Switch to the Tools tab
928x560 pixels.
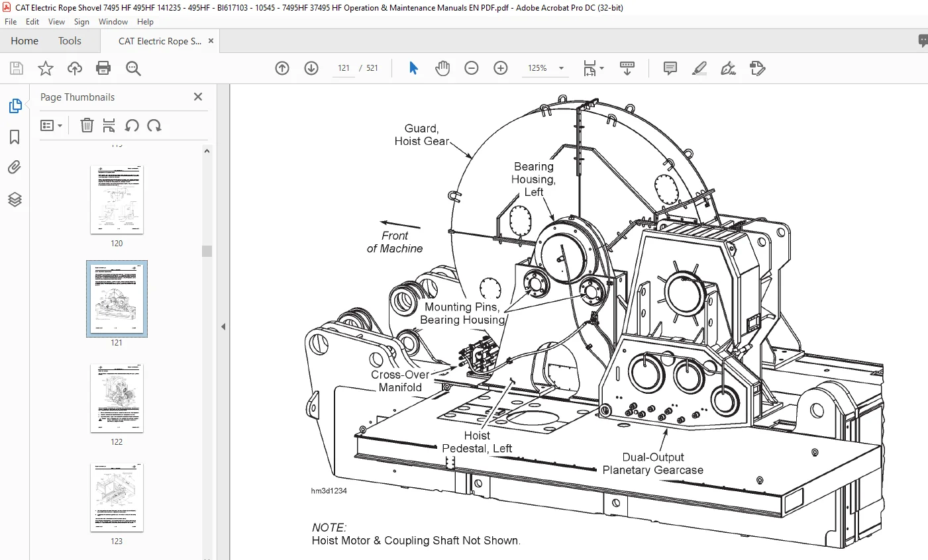pyautogui.click(x=70, y=41)
